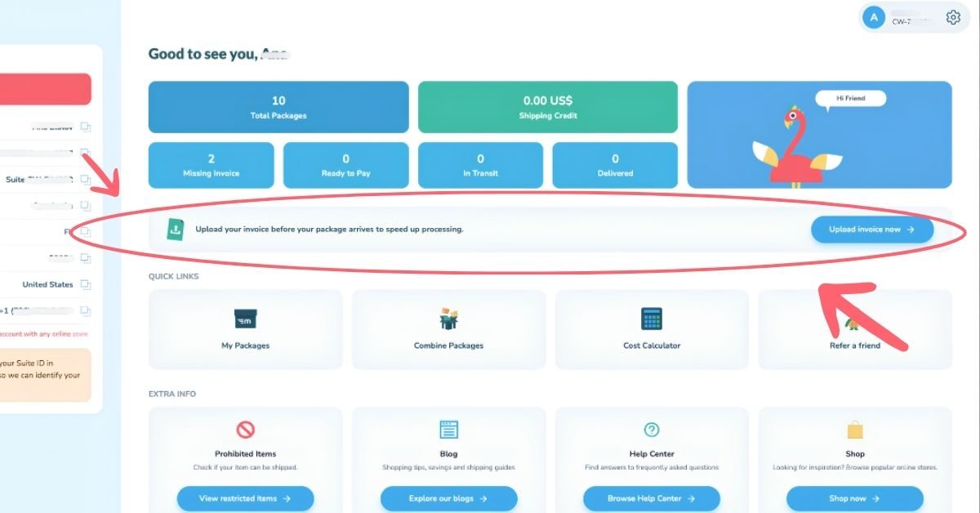The height and width of the screenshot is (513, 980).
Task: Click the Prohibited Items no-entry icon
Action: click(246, 430)
